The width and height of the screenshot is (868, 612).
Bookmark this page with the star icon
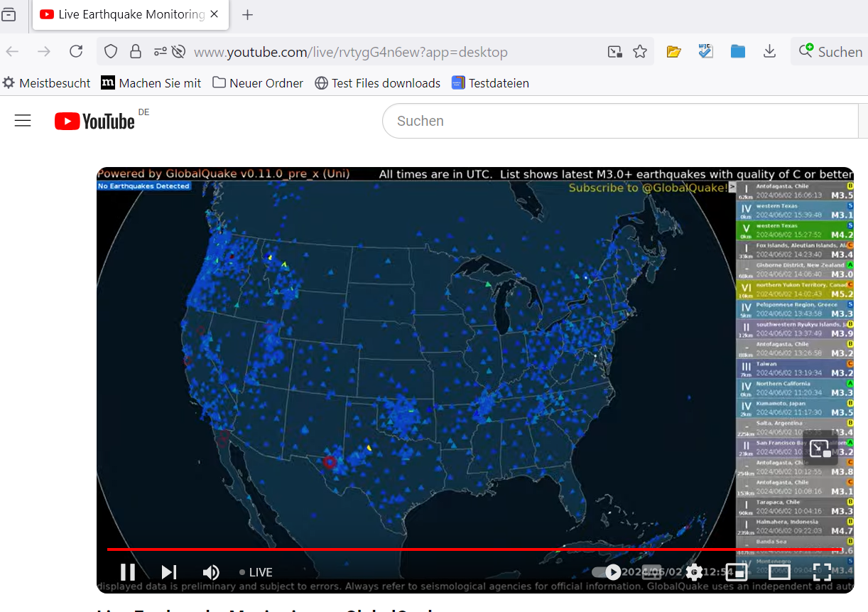[x=640, y=52]
